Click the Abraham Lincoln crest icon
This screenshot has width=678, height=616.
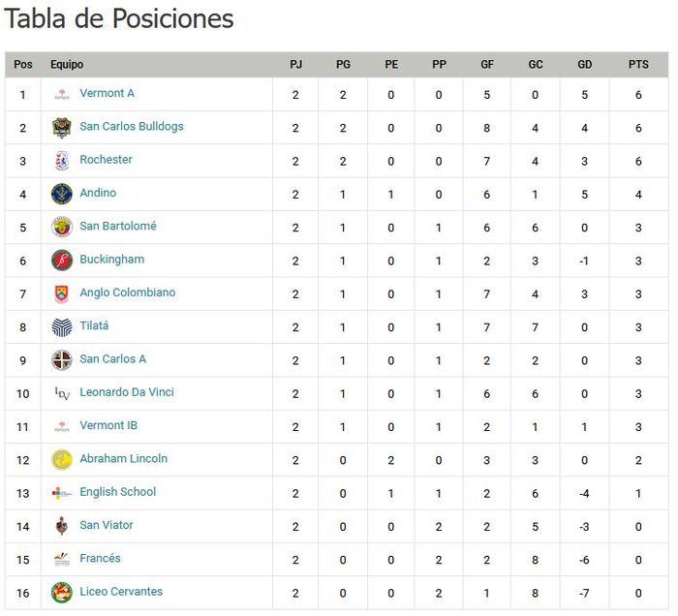[x=62, y=459]
